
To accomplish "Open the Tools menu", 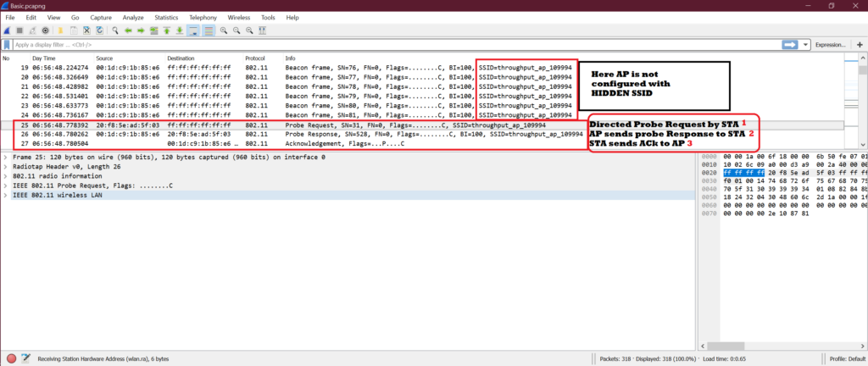I will point(268,18).
